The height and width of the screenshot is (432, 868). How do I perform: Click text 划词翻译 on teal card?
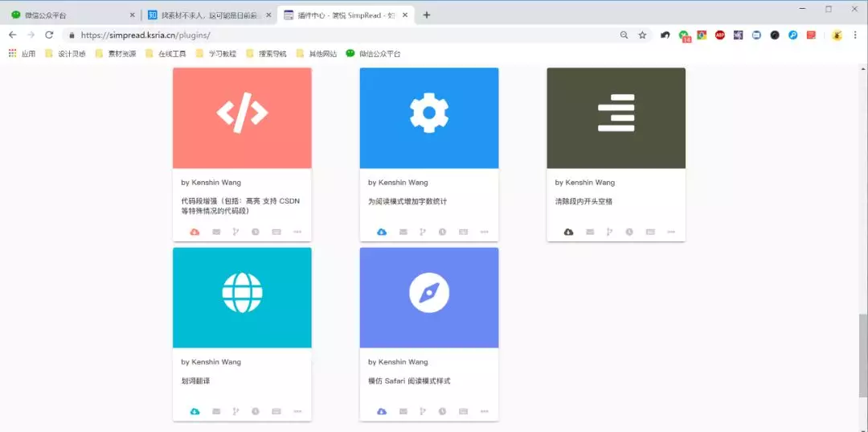click(195, 381)
